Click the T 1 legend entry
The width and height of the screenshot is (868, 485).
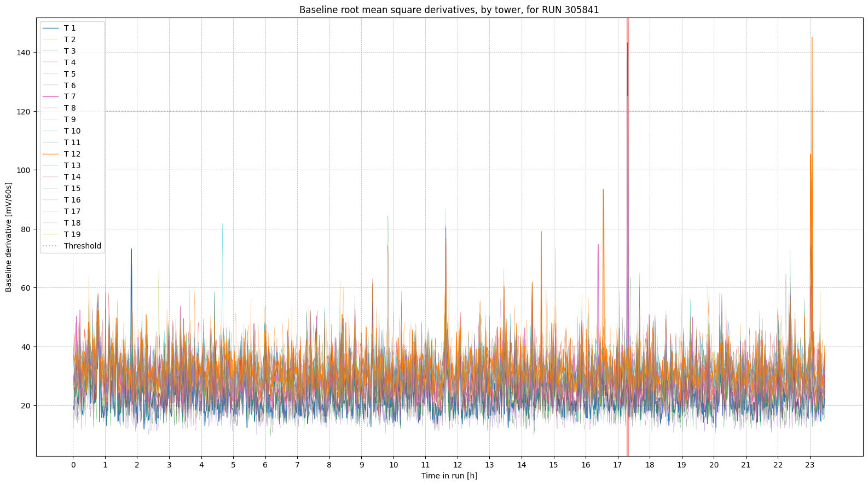point(70,28)
